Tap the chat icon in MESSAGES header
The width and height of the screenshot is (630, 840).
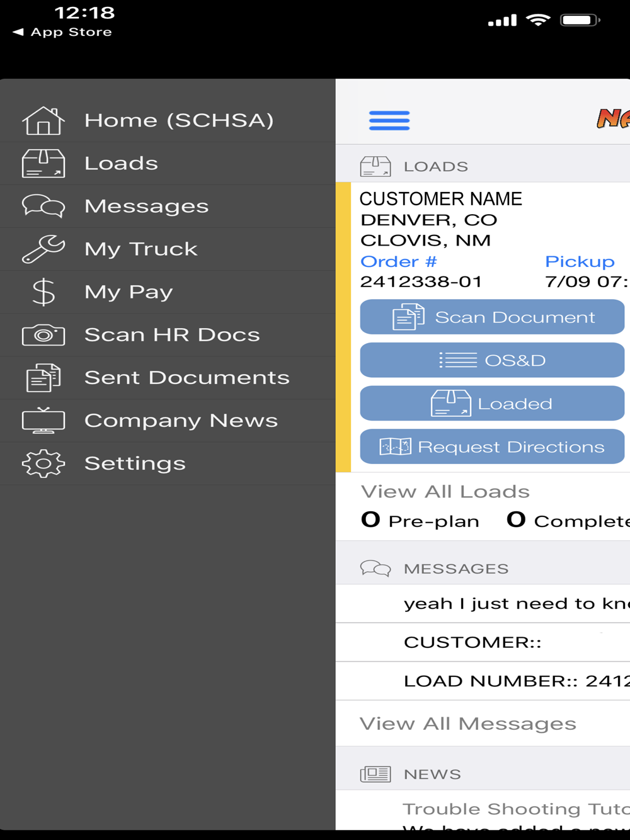click(375, 569)
